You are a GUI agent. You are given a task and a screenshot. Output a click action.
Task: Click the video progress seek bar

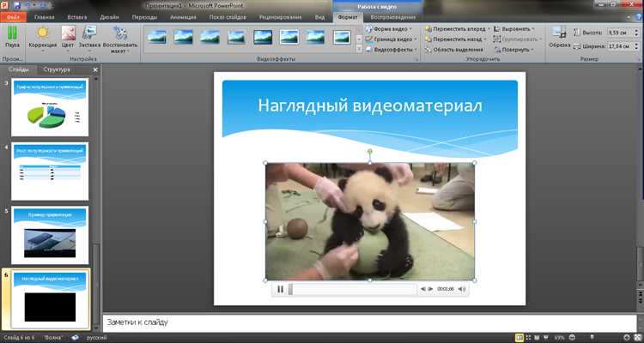pyautogui.click(x=352, y=290)
